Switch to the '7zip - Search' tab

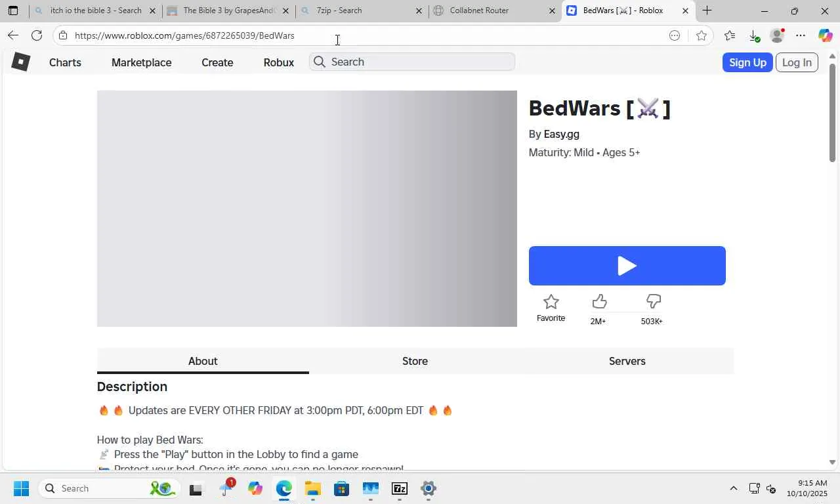tap(362, 10)
